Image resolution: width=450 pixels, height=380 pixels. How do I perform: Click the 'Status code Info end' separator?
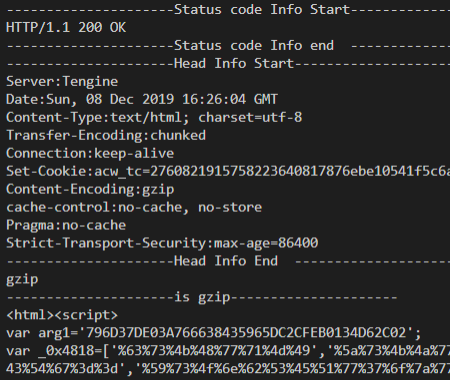tap(228, 45)
